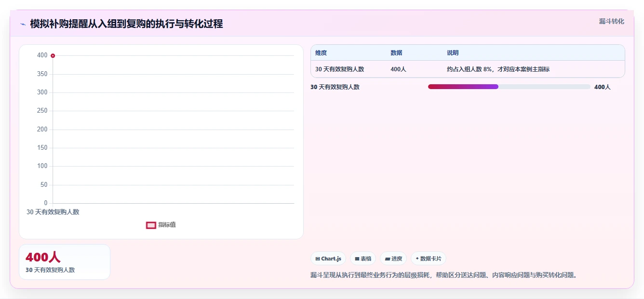Click the card caption 30 天有效复购人数
This screenshot has width=644, height=299.
coord(50,270)
